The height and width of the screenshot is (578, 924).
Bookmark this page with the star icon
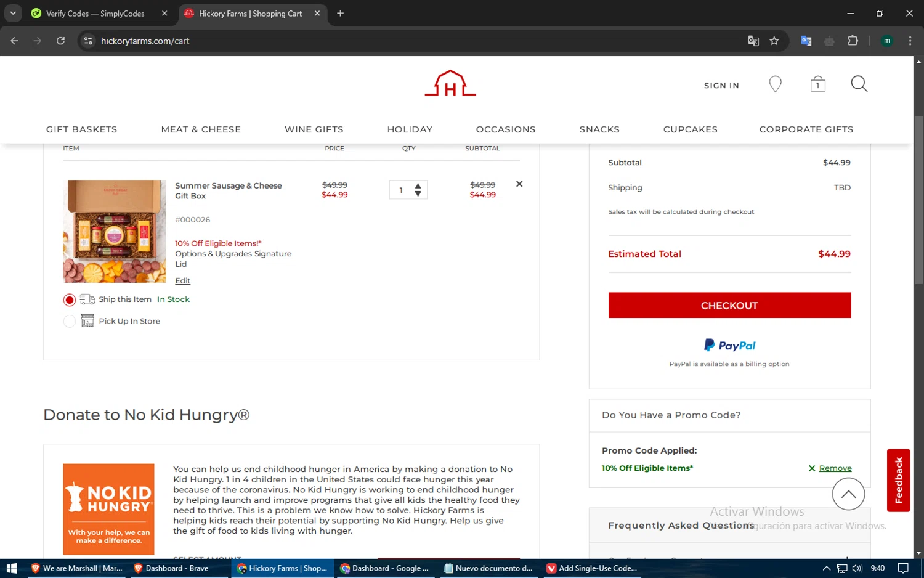774,41
